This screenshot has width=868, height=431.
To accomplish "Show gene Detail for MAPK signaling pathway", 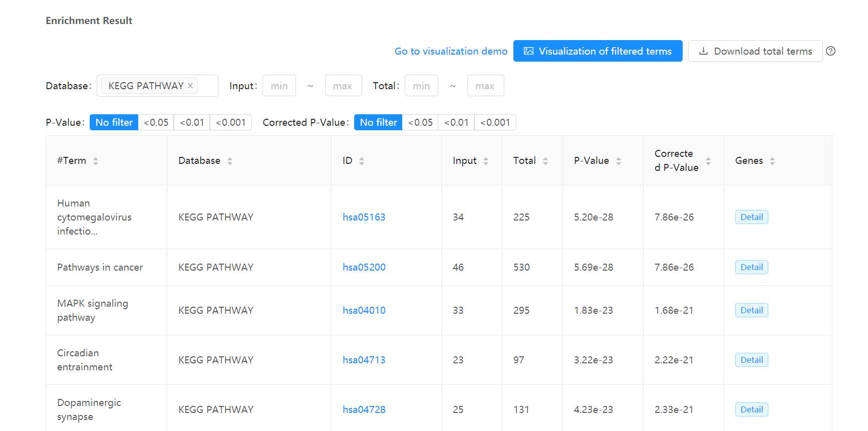I will tap(751, 310).
